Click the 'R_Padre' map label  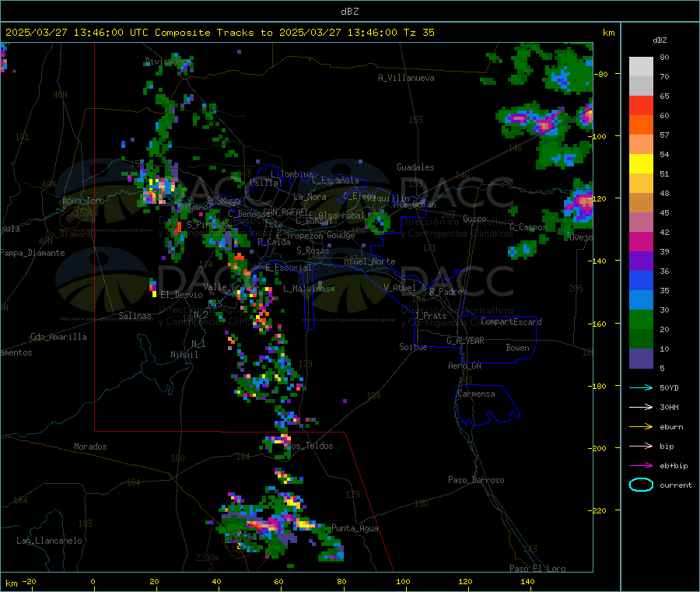tap(446, 292)
